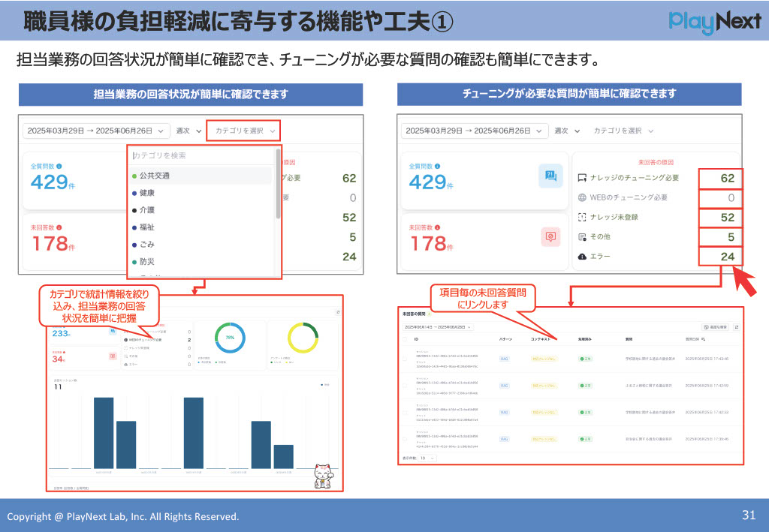
Task: Click the その他 document icon in right panel
Action: point(581,237)
